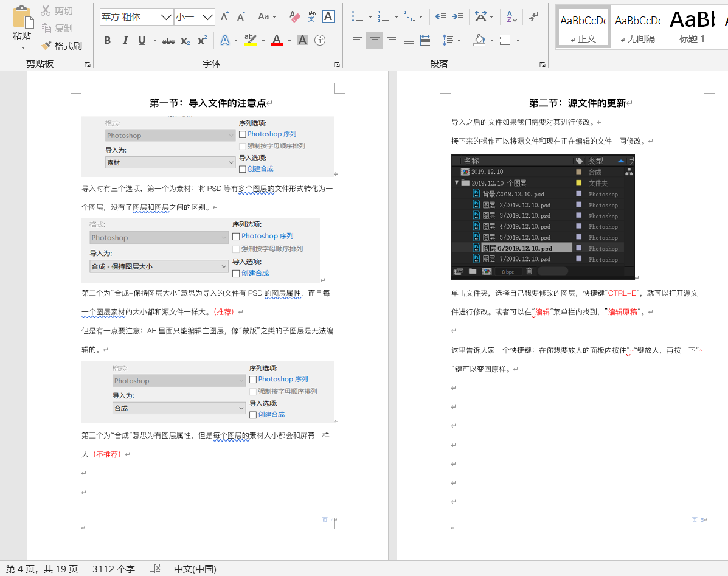
Task: Click language 中文(中国) in status bar
Action: [x=195, y=569]
